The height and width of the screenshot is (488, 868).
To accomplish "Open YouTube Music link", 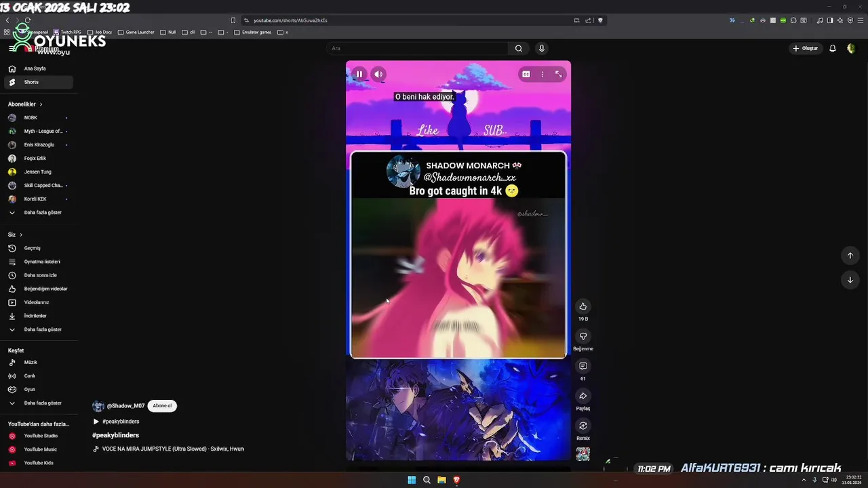I will (39, 449).
